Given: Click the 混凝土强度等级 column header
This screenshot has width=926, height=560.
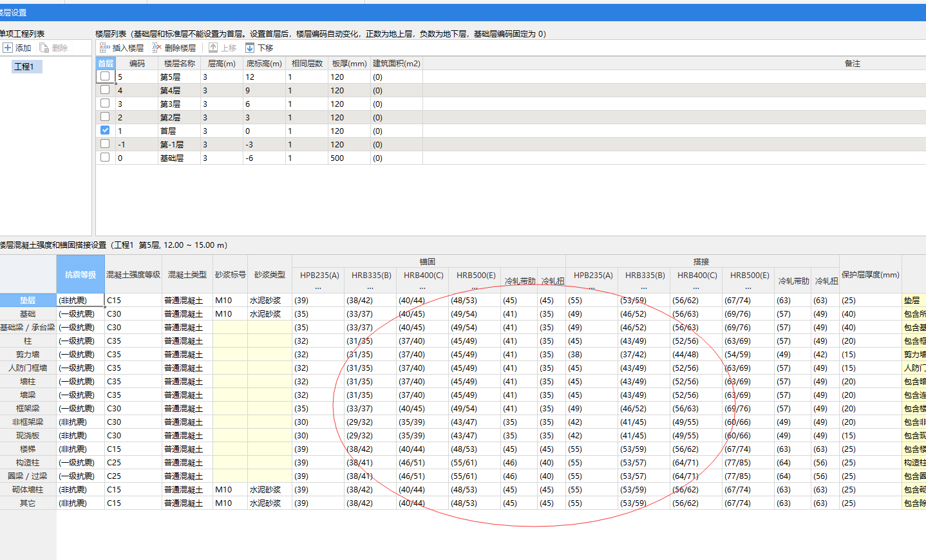Looking at the screenshot, I should tap(133, 275).
